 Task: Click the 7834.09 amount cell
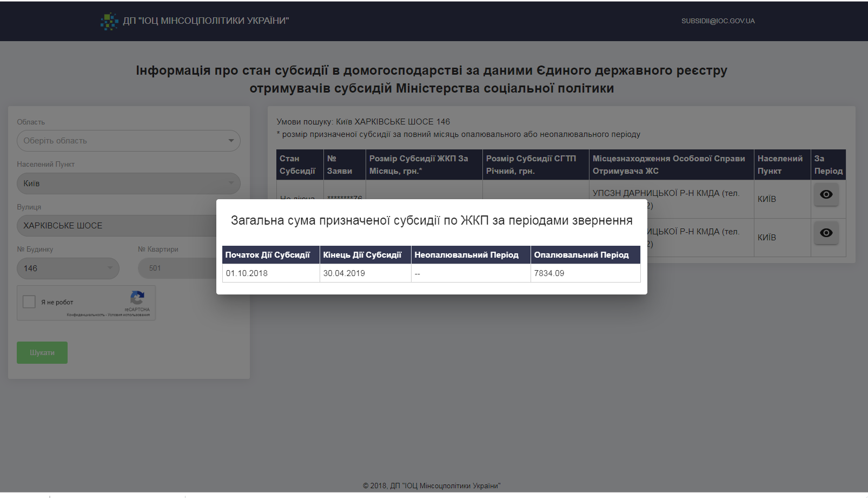click(549, 273)
